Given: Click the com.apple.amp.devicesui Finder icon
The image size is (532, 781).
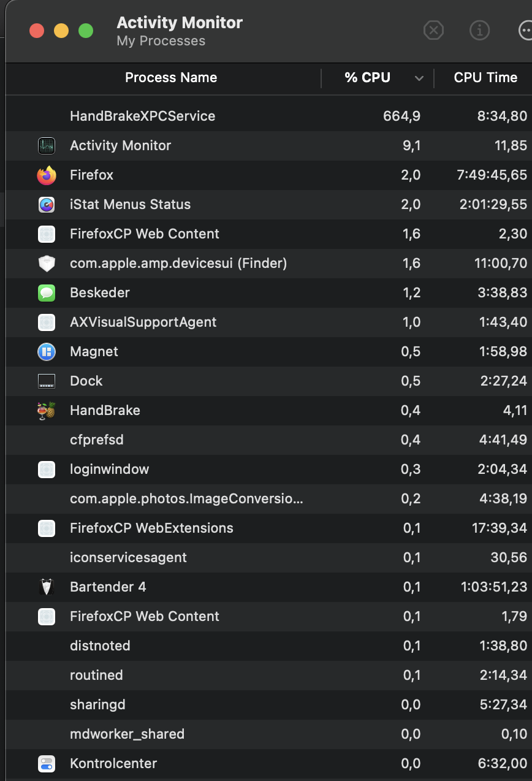Looking at the screenshot, I should point(47,264).
